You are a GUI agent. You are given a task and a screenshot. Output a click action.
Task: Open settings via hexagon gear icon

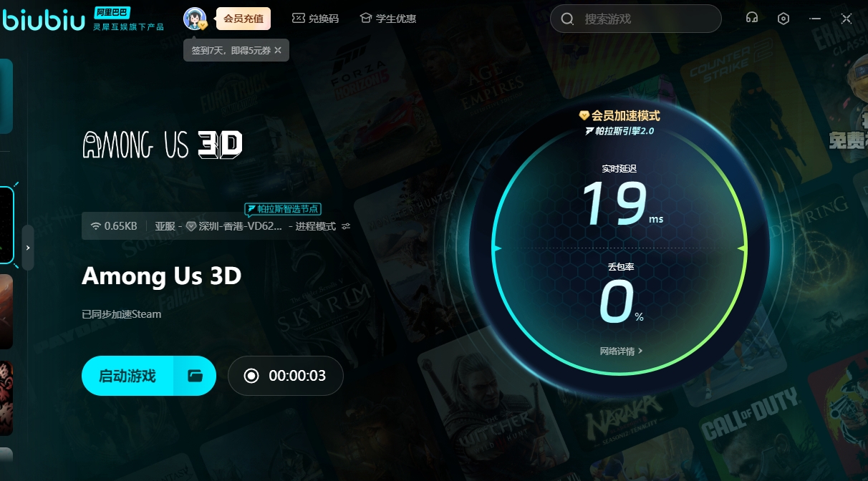(x=783, y=19)
